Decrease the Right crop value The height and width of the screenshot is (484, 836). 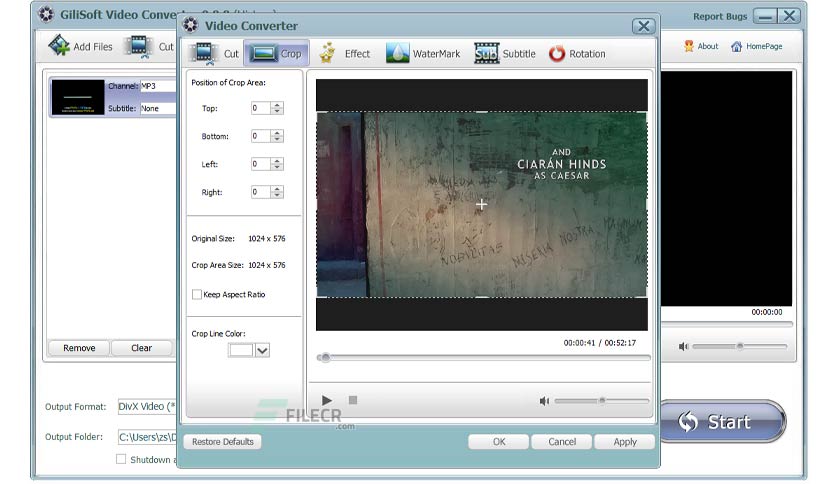click(277, 195)
